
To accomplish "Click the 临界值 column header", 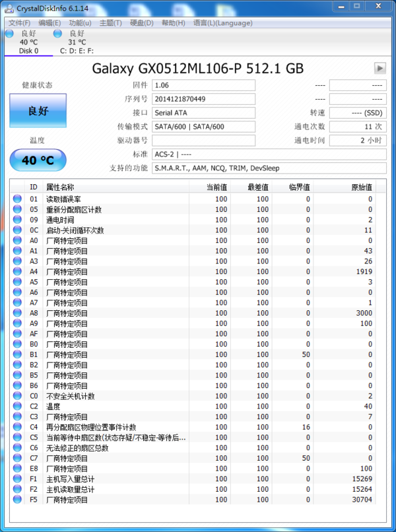I will (292, 187).
